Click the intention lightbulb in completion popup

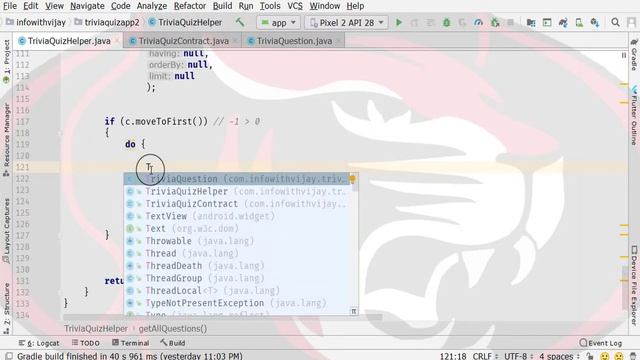point(352,179)
